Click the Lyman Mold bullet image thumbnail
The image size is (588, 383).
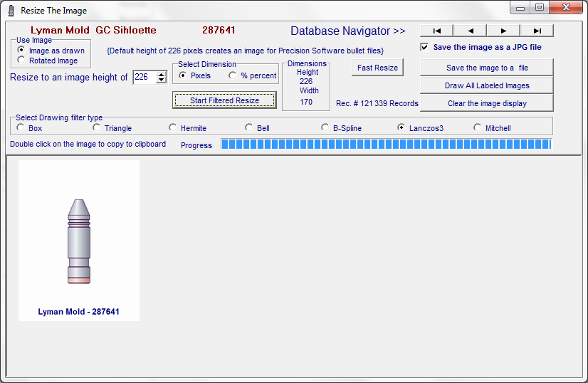(79, 241)
